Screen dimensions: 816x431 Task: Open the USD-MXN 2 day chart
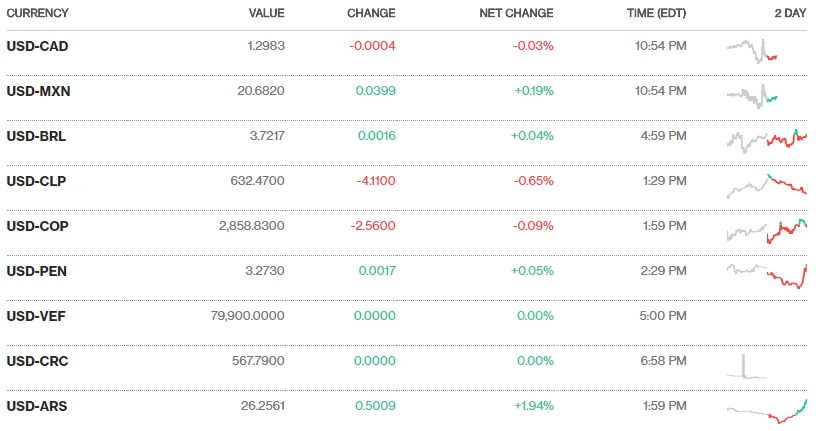click(752, 95)
